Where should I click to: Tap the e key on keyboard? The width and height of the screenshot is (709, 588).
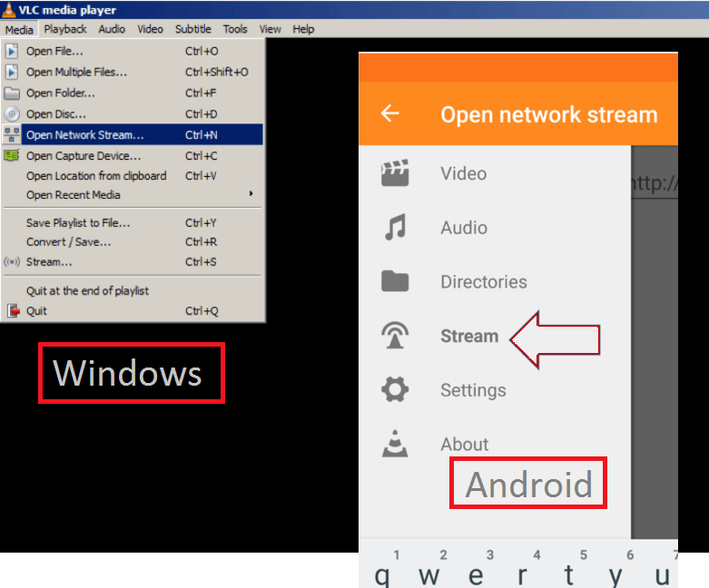pos(476,575)
